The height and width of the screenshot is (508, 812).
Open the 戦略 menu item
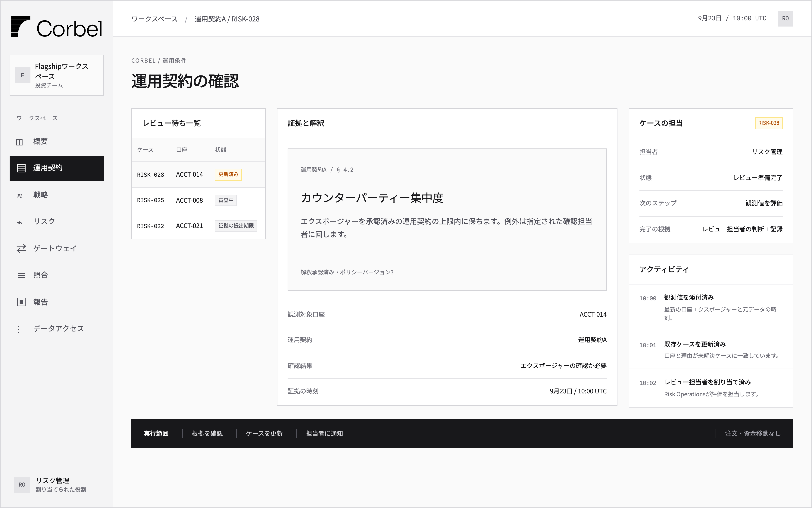point(56,195)
